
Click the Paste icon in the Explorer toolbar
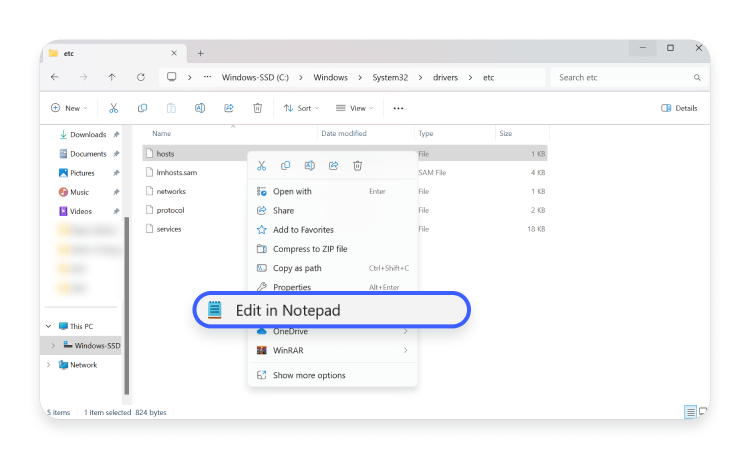[x=171, y=109]
